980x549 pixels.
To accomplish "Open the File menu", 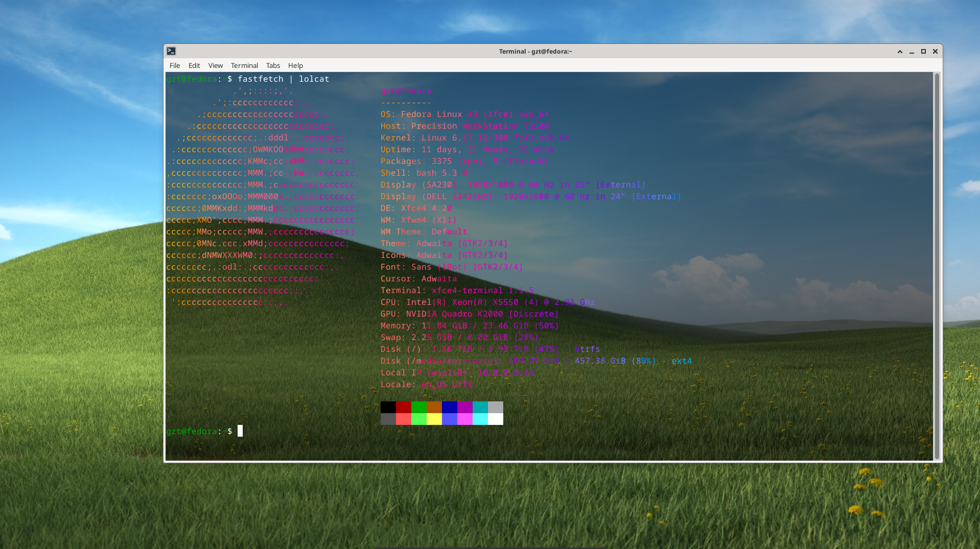I will click(175, 65).
